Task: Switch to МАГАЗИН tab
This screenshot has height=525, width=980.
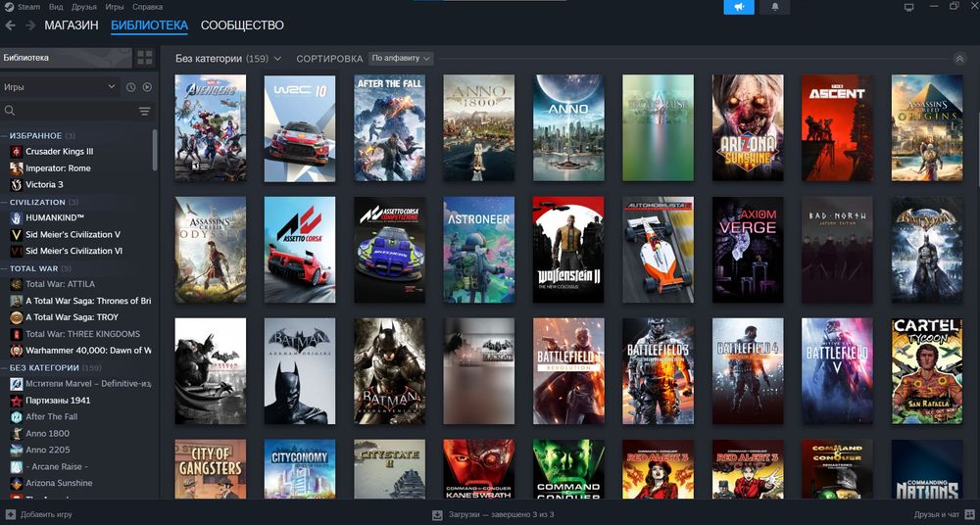Action: click(72, 25)
